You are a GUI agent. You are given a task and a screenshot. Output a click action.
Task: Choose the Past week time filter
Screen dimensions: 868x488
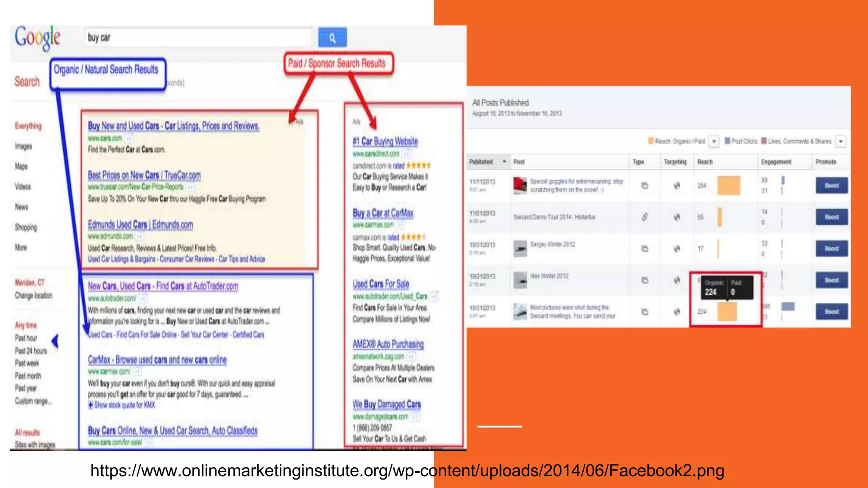pos(27,363)
